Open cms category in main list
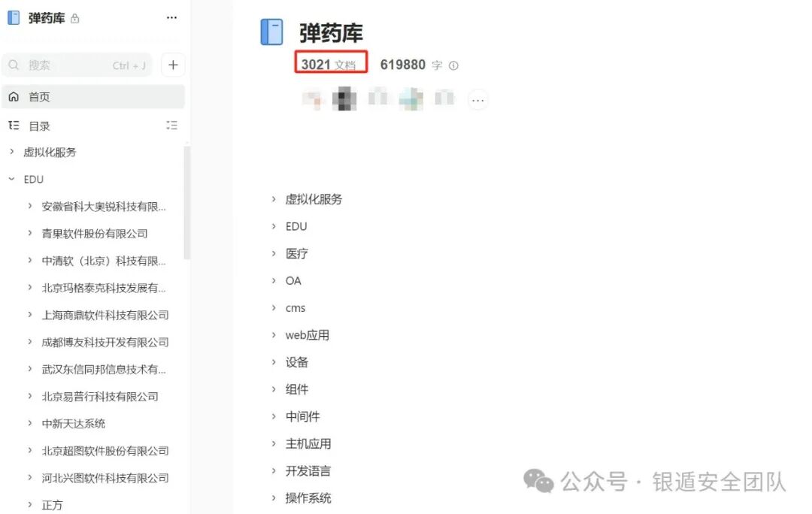This screenshot has height=514, width=812. [x=295, y=308]
